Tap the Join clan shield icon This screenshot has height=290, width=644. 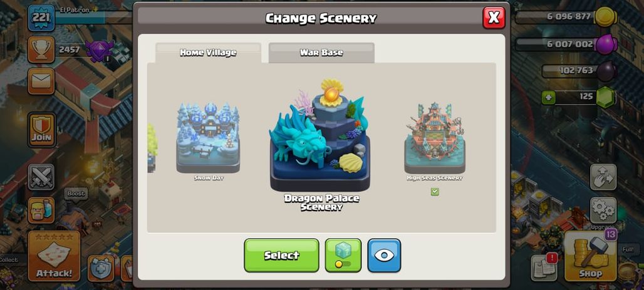(x=41, y=130)
